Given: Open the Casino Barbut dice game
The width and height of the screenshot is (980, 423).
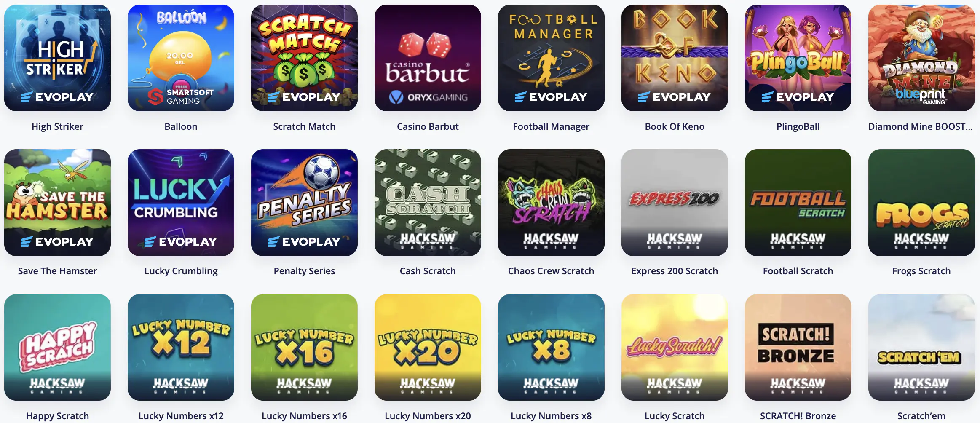Looking at the screenshot, I should click(428, 58).
